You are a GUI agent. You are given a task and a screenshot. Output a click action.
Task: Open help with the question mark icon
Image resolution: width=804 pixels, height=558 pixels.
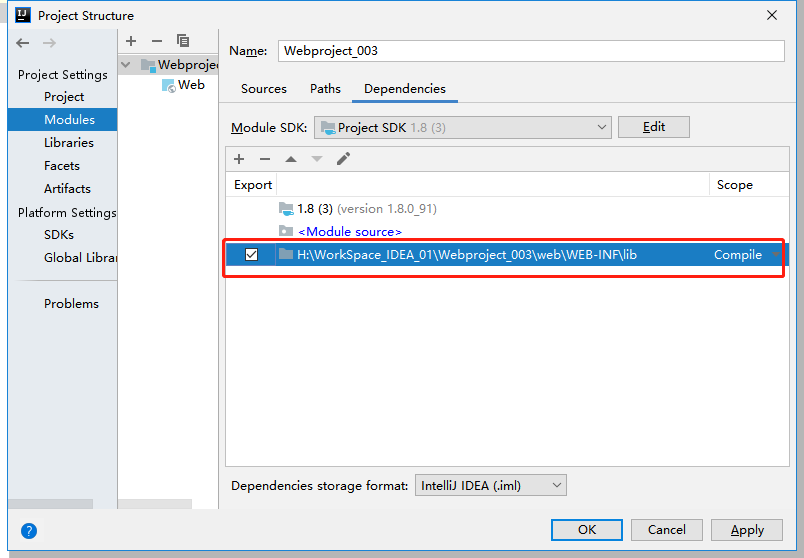(29, 531)
